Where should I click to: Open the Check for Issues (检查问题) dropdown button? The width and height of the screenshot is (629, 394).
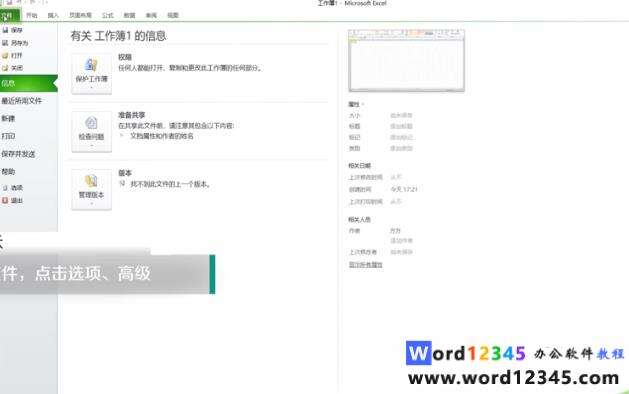[91, 132]
